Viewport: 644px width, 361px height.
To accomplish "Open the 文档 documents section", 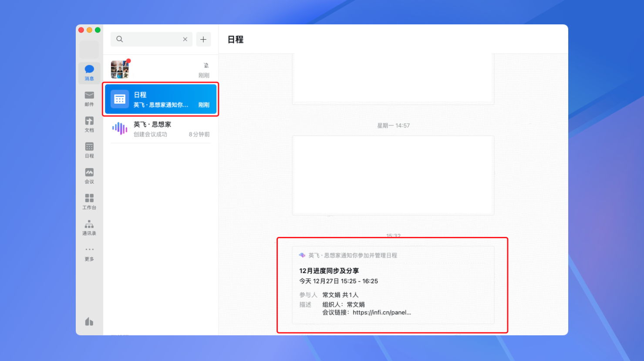I will 89,125.
